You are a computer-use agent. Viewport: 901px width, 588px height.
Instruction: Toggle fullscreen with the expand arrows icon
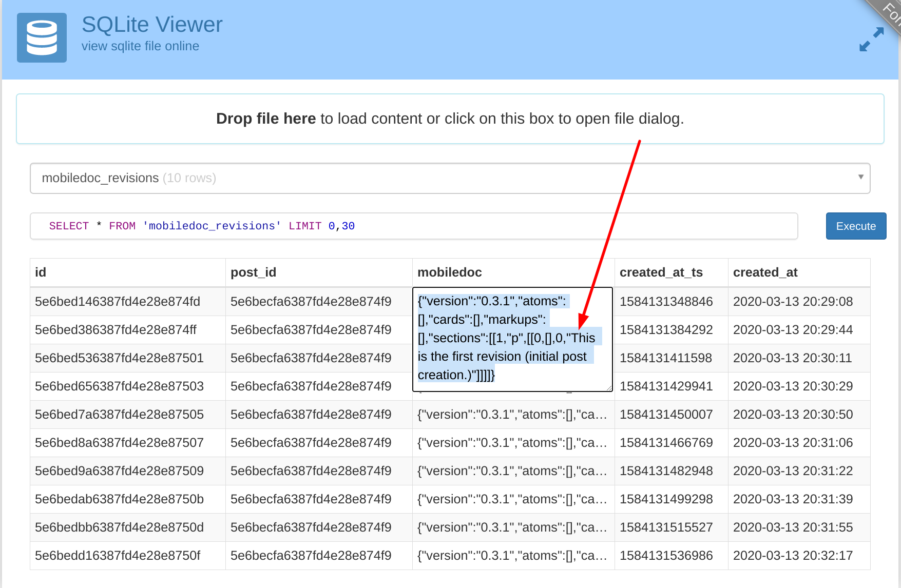click(x=871, y=40)
